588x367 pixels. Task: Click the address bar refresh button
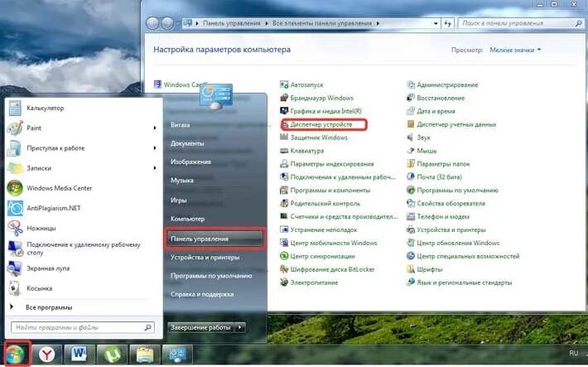447,23
